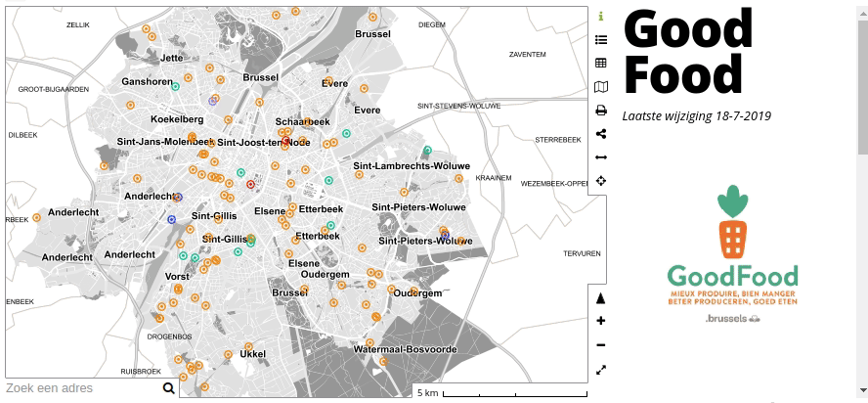Toggle fullscreen map view
The image size is (868, 403).
point(601,370)
